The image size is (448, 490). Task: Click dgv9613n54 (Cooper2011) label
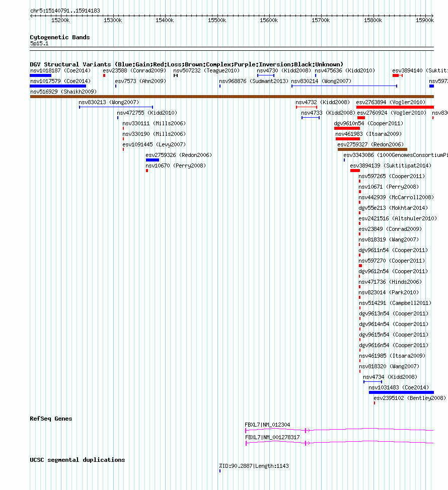point(394,314)
